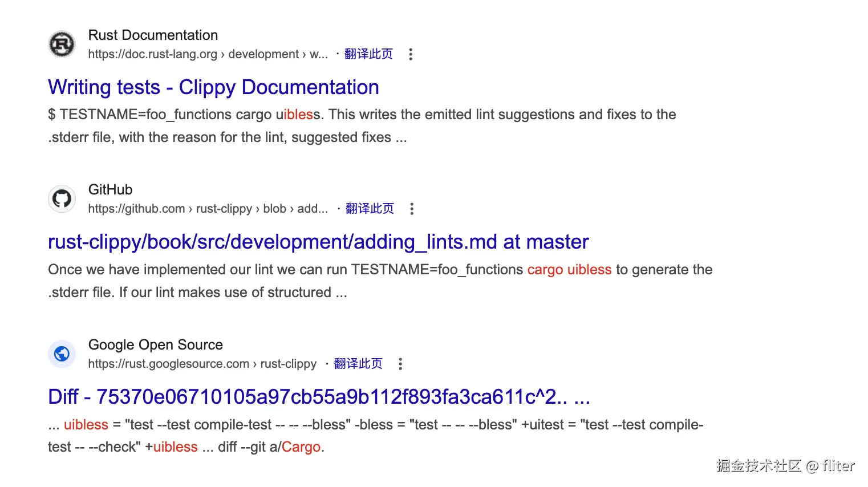Click the github.com rust-clippy breadcrumb URL
Screen dimensions: 868x487
208,209
